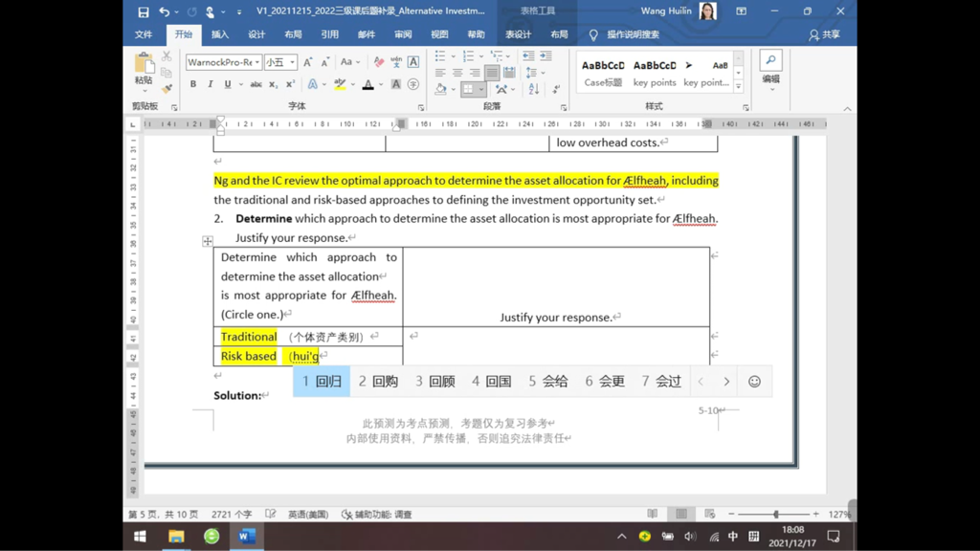Open File Explorer from the taskbar
Viewport: 980px width, 551px height.
[176, 536]
